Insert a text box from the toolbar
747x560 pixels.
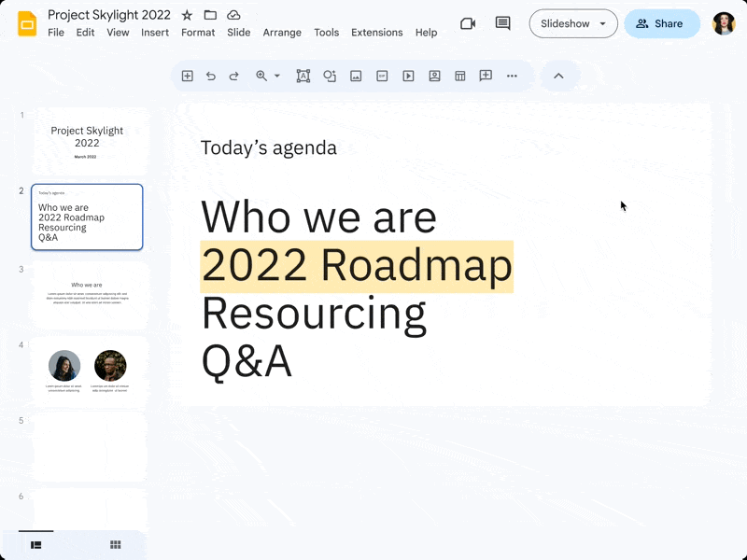click(x=303, y=76)
